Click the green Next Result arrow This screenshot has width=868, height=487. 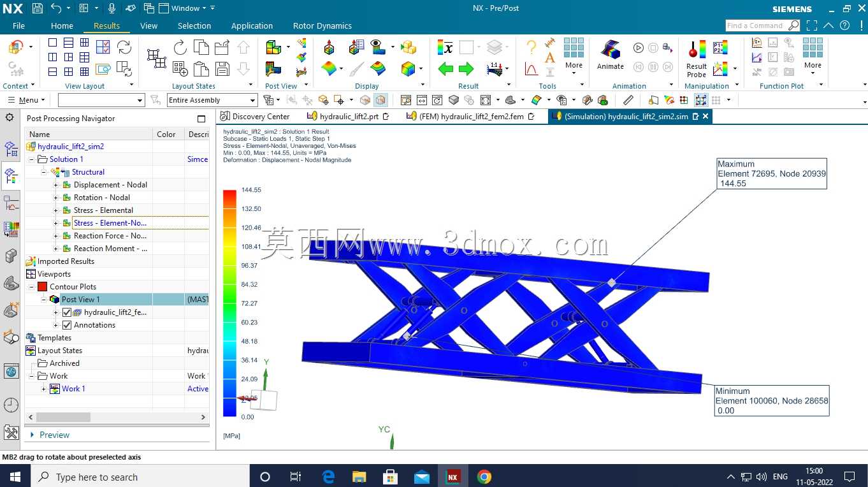[x=467, y=69]
